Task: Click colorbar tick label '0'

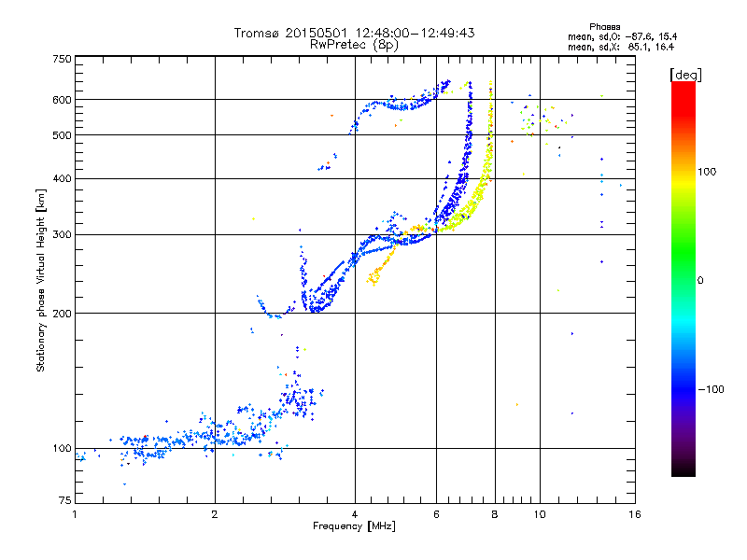Action: [700, 281]
